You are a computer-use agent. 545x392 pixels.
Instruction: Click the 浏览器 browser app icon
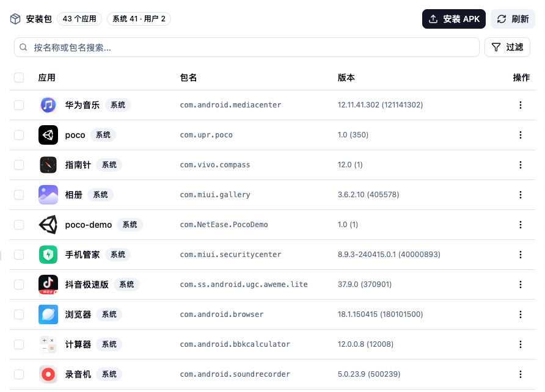click(48, 314)
